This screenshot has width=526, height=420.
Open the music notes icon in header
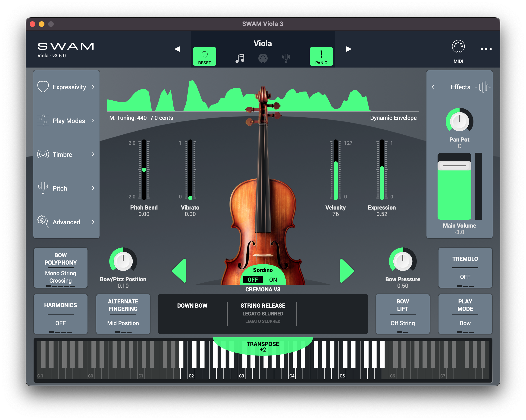tap(240, 58)
